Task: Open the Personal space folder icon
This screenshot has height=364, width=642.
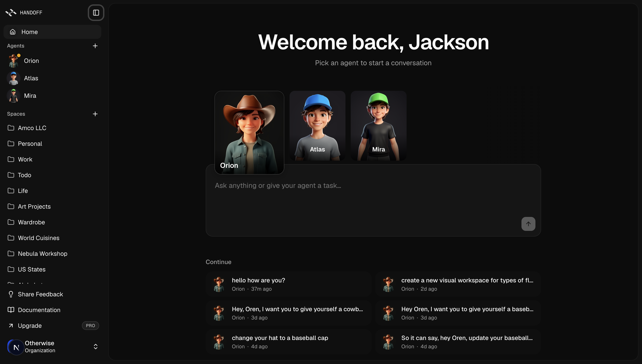Action: (x=11, y=144)
